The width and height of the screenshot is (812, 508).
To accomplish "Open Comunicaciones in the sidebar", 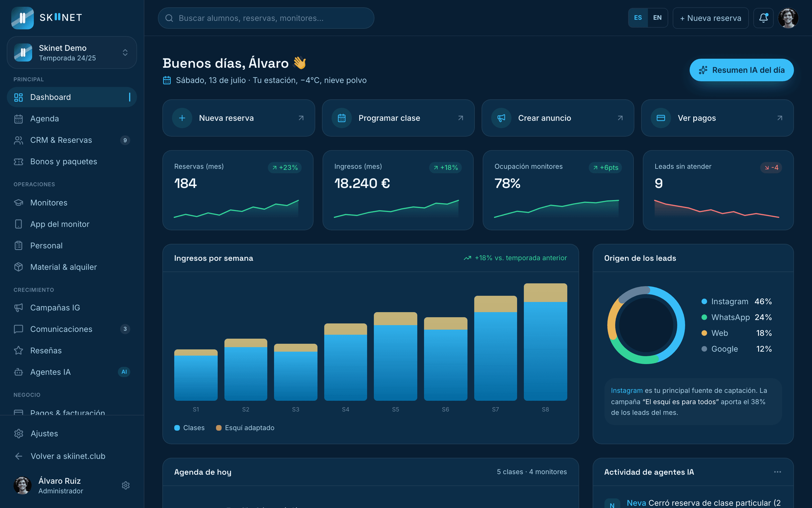I will point(72,329).
